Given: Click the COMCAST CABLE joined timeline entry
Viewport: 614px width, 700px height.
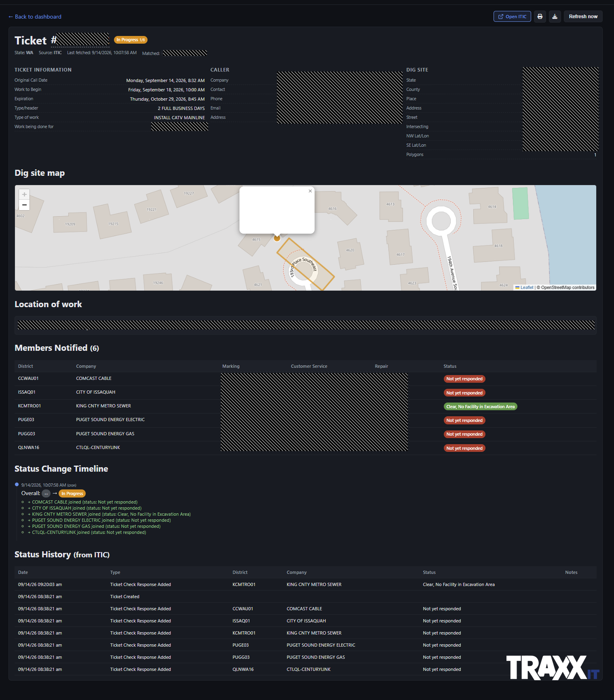Looking at the screenshot, I should pos(82,502).
